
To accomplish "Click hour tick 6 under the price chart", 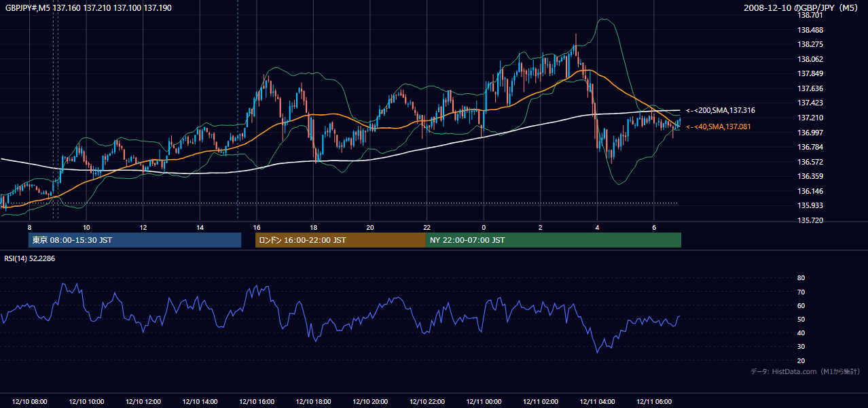I will (x=654, y=227).
